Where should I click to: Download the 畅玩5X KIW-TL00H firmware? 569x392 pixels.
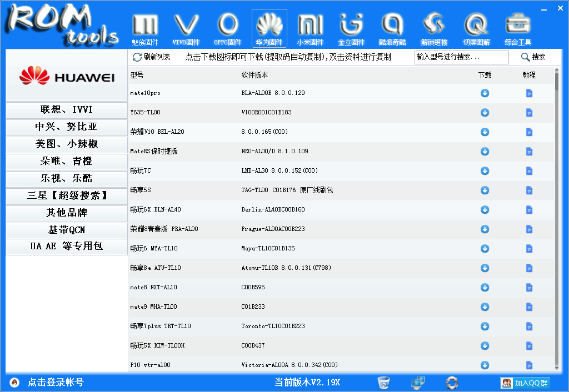point(485,345)
